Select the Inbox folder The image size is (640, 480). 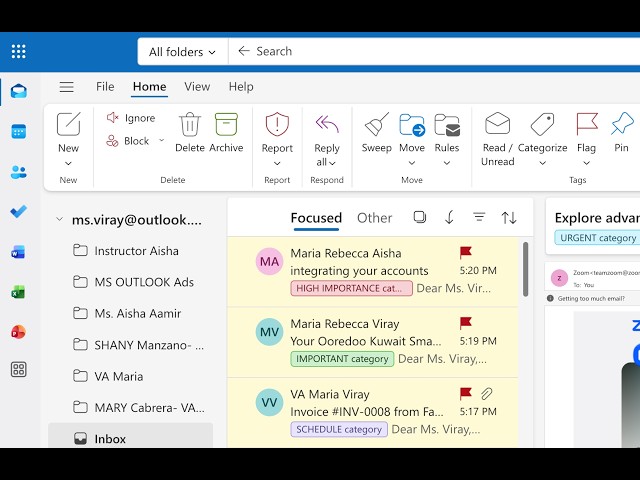click(131, 437)
